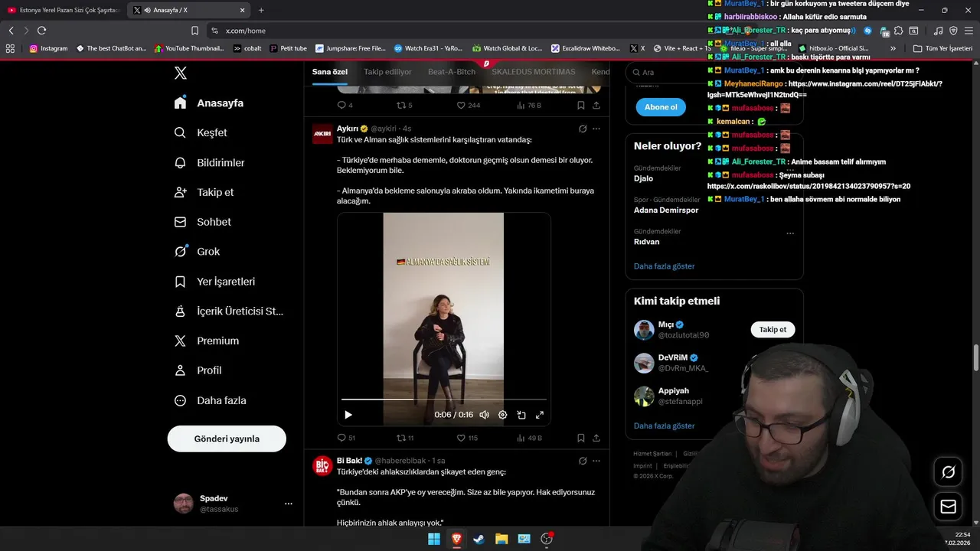This screenshot has height=551, width=980.
Task: Click Grok icon on the Bi Bak! post
Action: coord(583,461)
